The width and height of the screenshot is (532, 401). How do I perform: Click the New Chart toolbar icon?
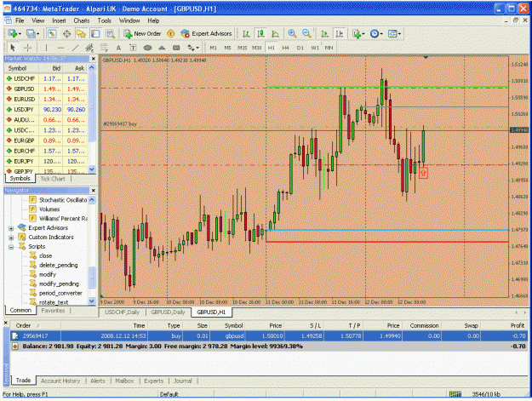pyautogui.click(x=13, y=33)
